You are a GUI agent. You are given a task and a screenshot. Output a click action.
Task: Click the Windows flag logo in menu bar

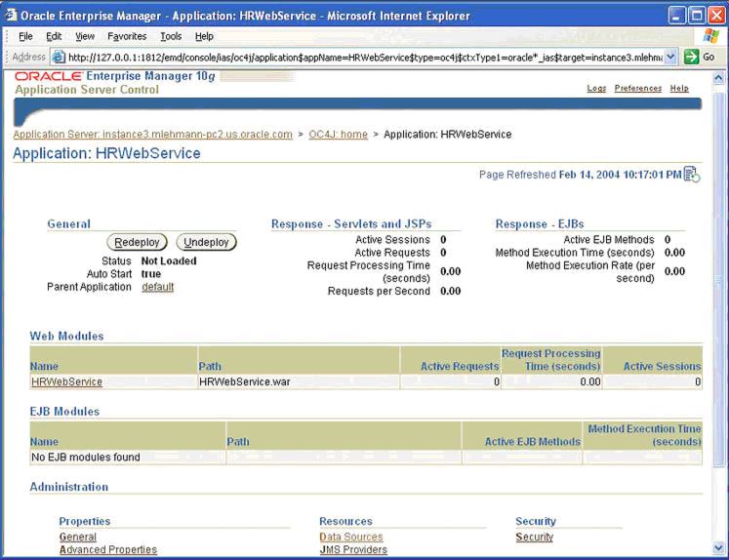click(x=711, y=36)
